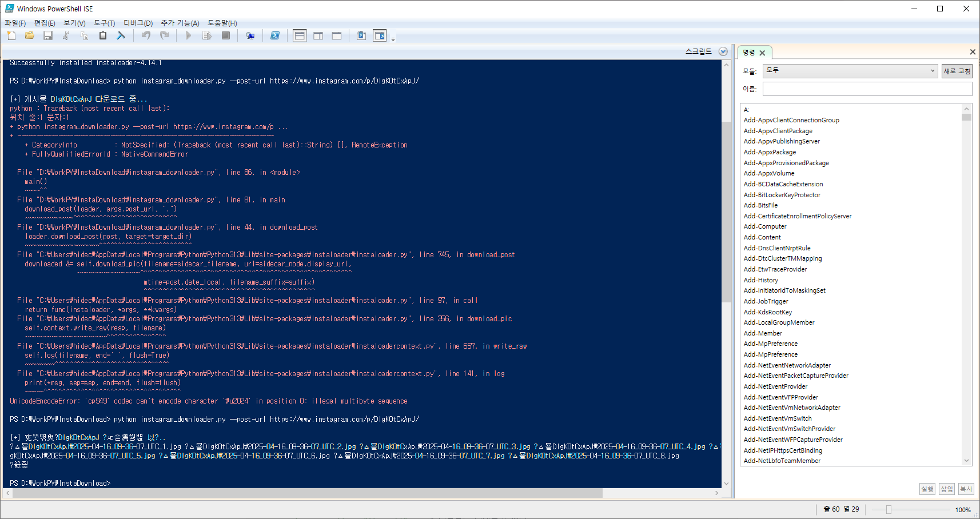Select Add-NetEventProvider in command list
Viewport: 980px width, 519px height.
tap(775, 386)
